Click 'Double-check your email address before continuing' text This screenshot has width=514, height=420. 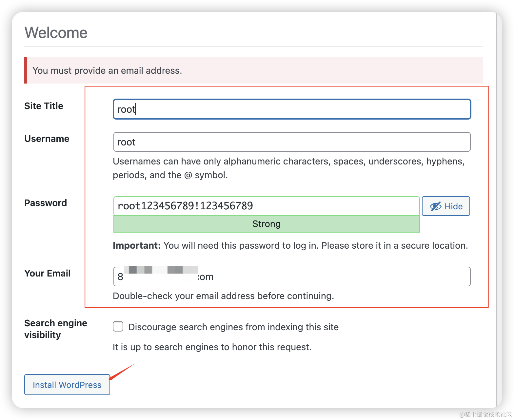click(223, 296)
